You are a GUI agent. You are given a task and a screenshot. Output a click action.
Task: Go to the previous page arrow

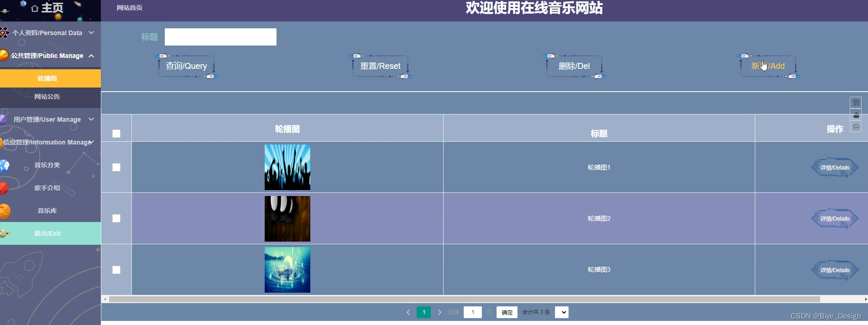pyautogui.click(x=408, y=312)
